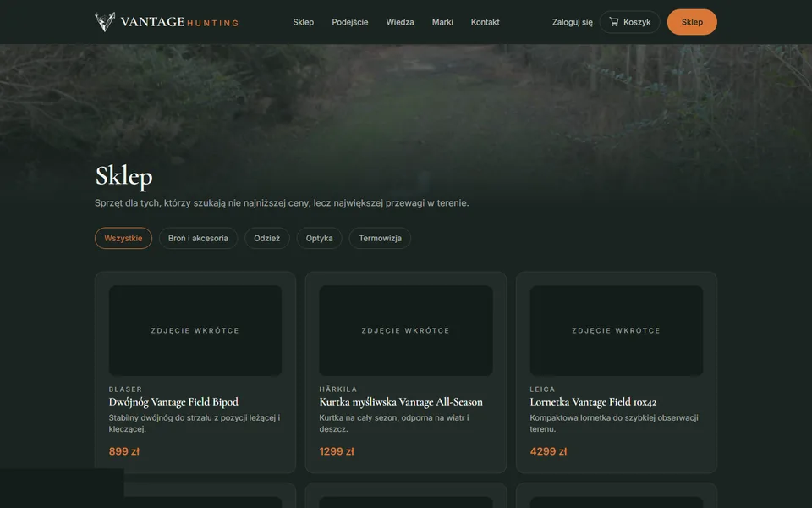Navigate to Marki in the header
Screen dimensions: 812x508
[x=442, y=22]
